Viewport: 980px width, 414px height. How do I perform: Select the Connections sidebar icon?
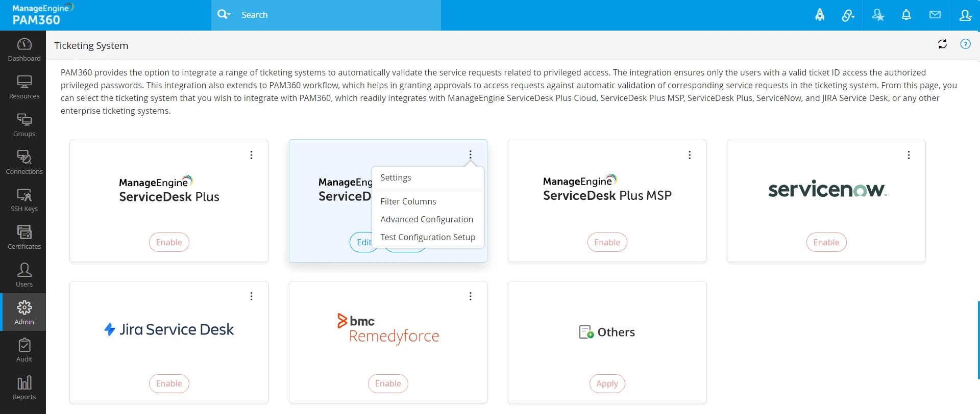[x=23, y=161]
